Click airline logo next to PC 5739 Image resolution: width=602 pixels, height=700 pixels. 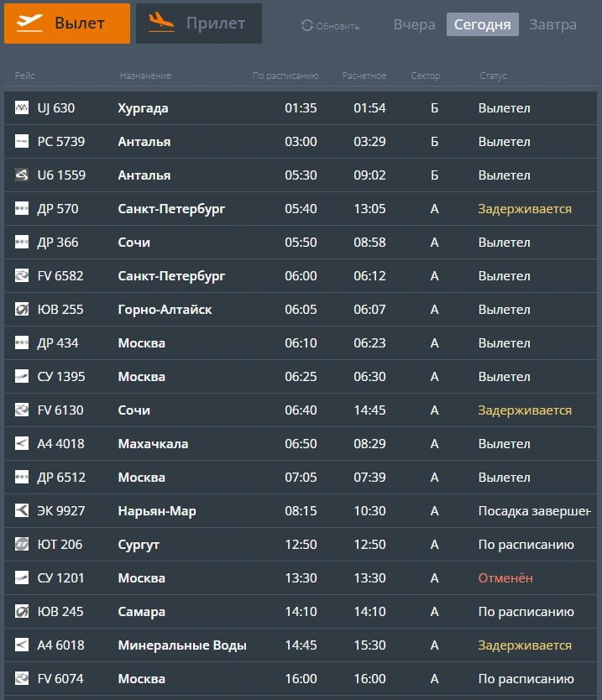click(22, 142)
